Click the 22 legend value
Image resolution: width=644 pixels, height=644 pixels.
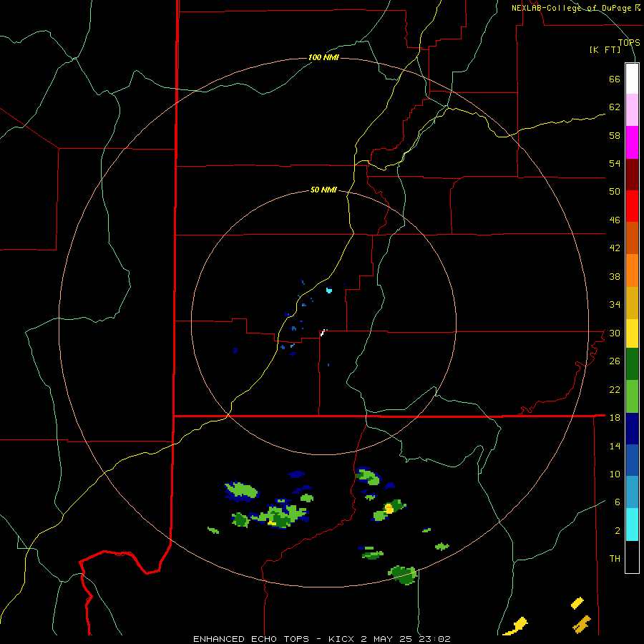[615, 389]
